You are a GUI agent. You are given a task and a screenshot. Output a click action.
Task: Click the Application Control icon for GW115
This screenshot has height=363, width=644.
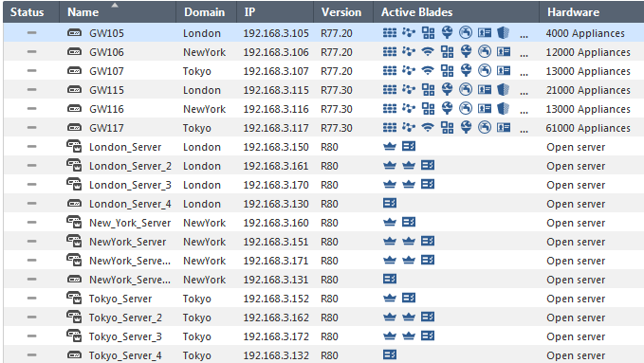(428, 89)
